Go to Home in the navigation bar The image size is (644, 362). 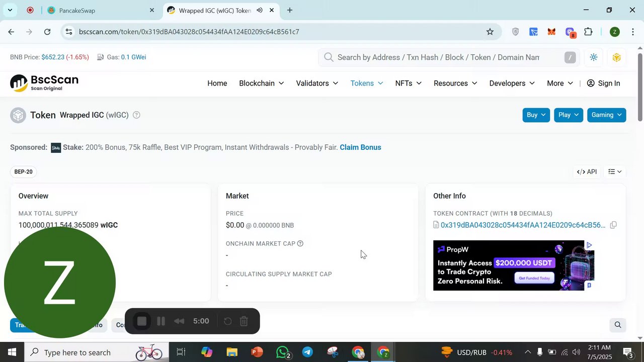[x=217, y=83]
